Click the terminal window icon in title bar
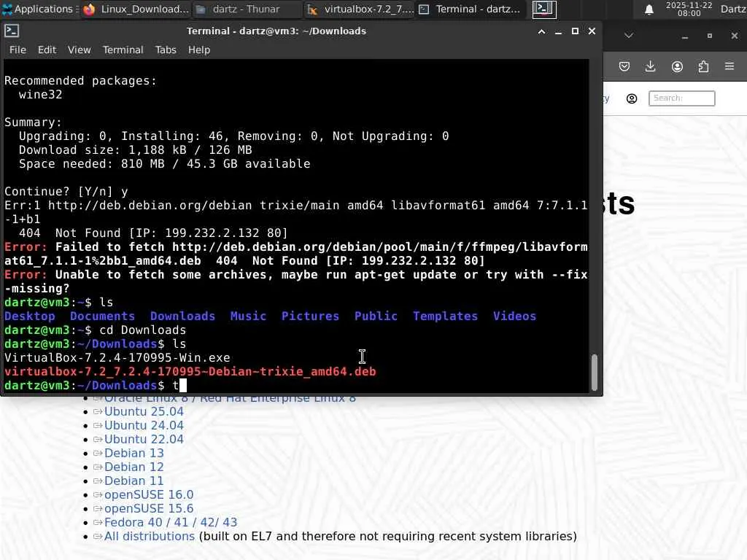747x560 pixels. pos(12,31)
